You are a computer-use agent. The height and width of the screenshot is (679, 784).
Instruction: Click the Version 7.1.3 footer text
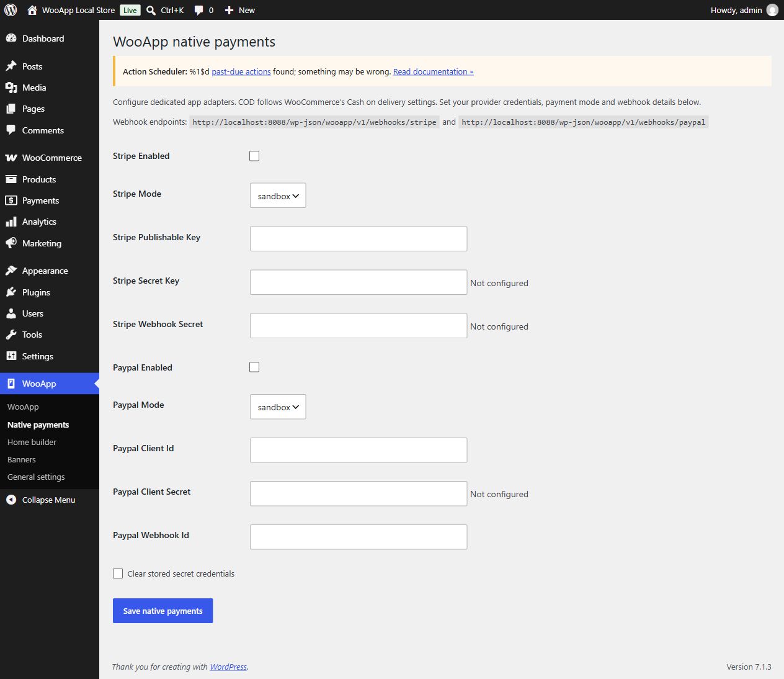(749, 667)
